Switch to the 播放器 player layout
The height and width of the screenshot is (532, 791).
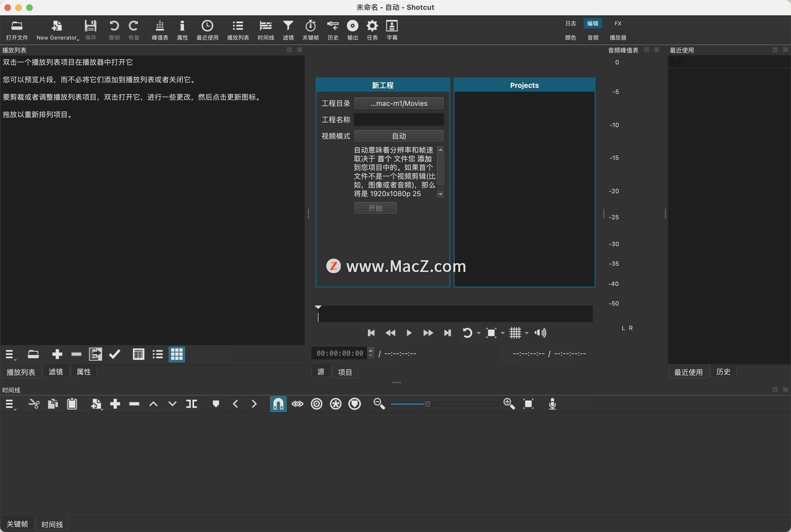(x=618, y=37)
